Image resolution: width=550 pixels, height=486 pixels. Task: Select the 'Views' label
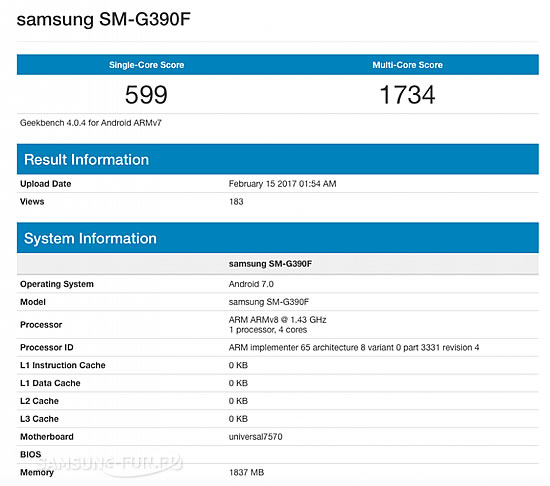[32, 202]
